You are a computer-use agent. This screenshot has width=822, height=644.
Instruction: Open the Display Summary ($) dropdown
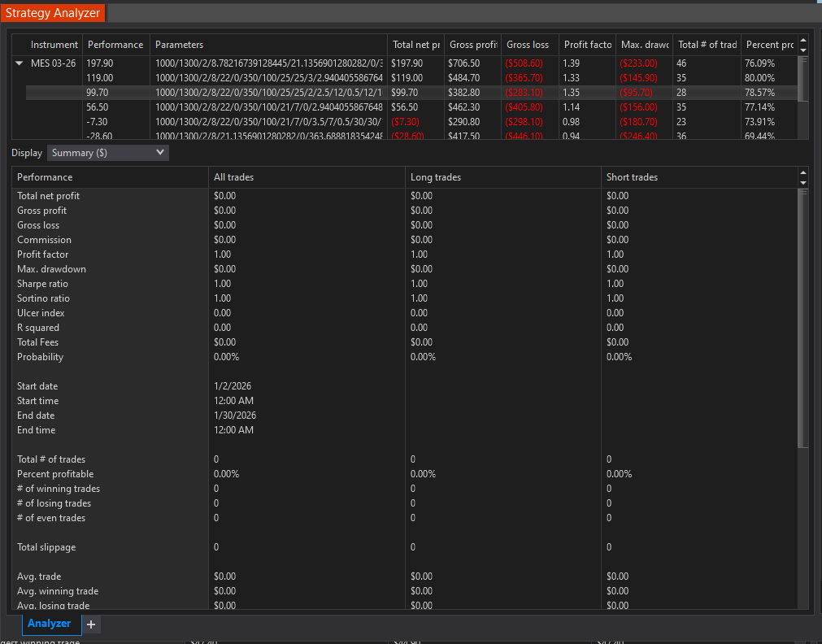(107, 153)
